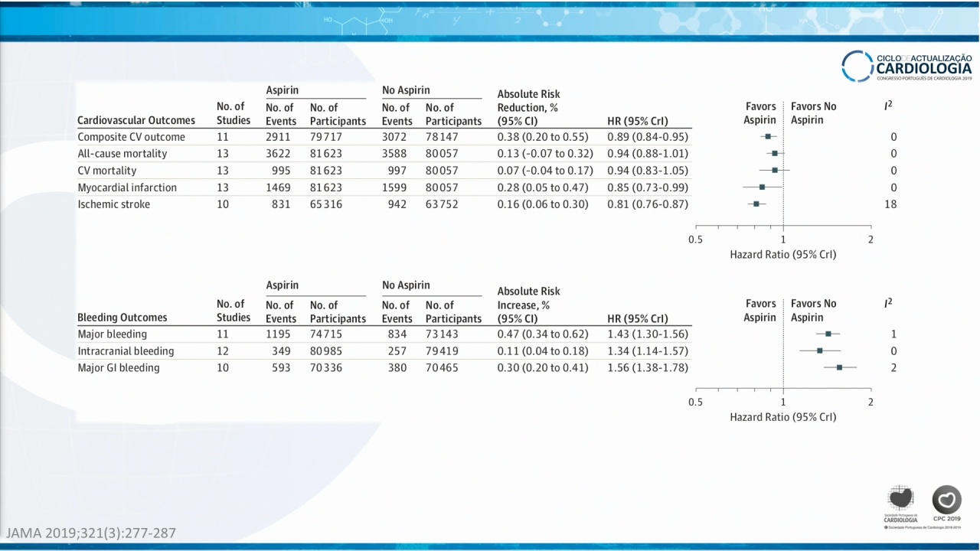
Task: Select the 'Intracranial bleeding' row label
Action: click(126, 351)
